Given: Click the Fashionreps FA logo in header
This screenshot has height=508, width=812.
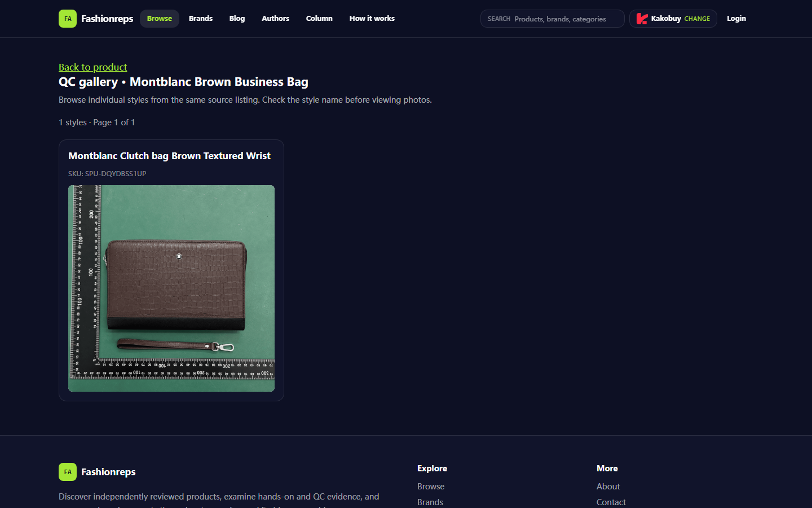Looking at the screenshot, I should pos(68,19).
